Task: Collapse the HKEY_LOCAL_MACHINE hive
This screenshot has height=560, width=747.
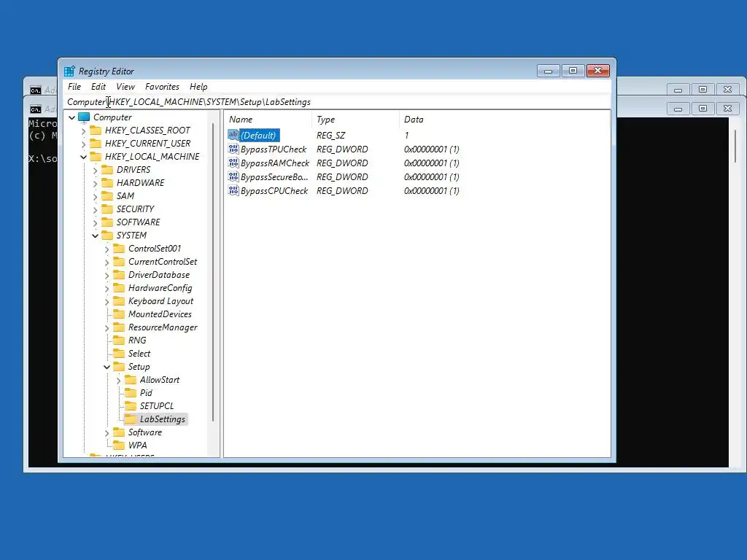Action: pos(83,157)
